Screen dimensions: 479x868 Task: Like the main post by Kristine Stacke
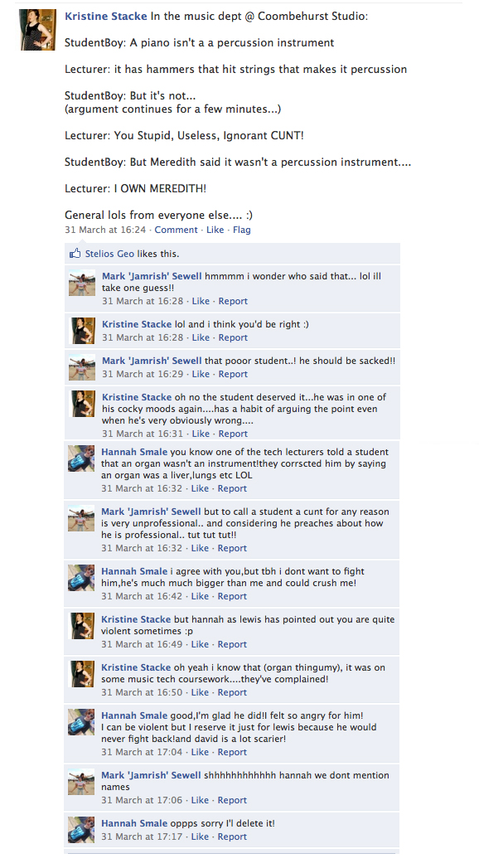pyautogui.click(x=215, y=230)
